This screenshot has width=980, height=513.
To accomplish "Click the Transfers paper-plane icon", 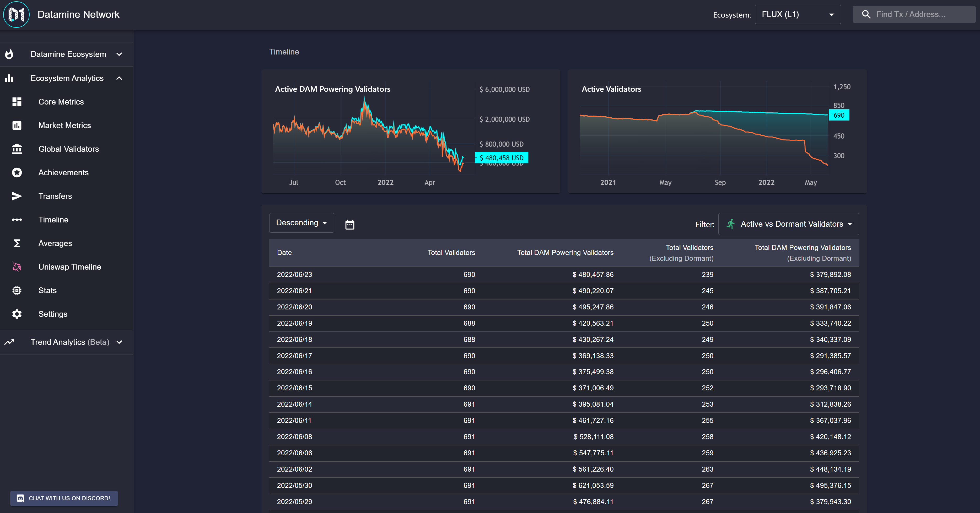I will click(x=17, y=196).
